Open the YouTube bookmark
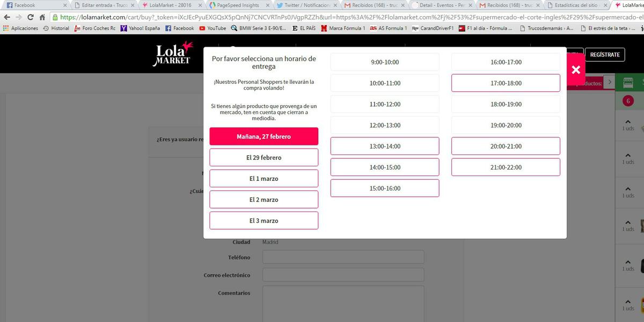This screenshot has width=644, height=322. (x=213, y=28)
